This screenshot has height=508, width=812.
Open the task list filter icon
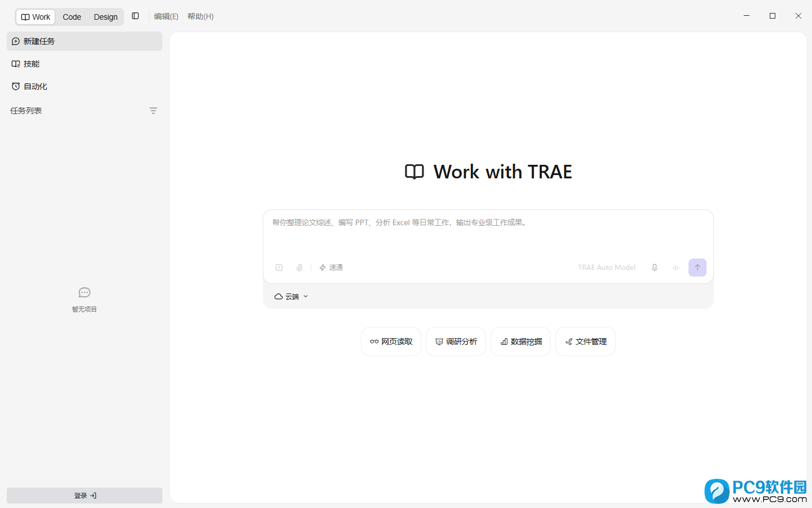pyautogui.click(x=153, y=111)
